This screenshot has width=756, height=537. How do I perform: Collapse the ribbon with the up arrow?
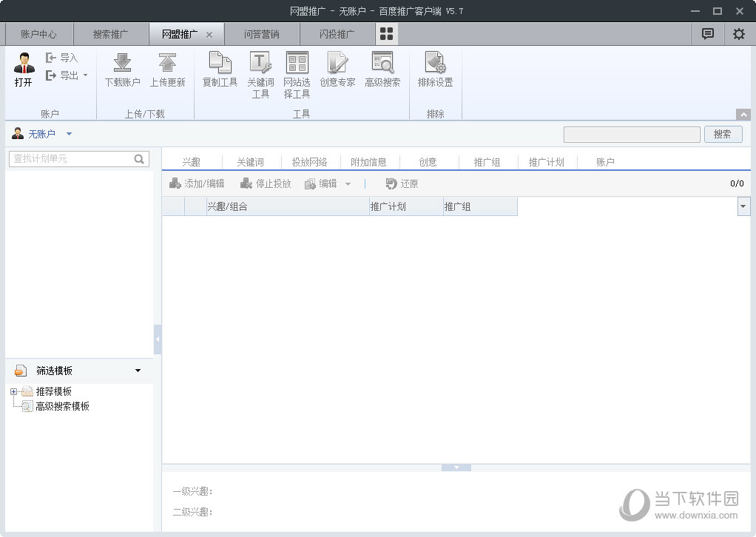(743, 115)
